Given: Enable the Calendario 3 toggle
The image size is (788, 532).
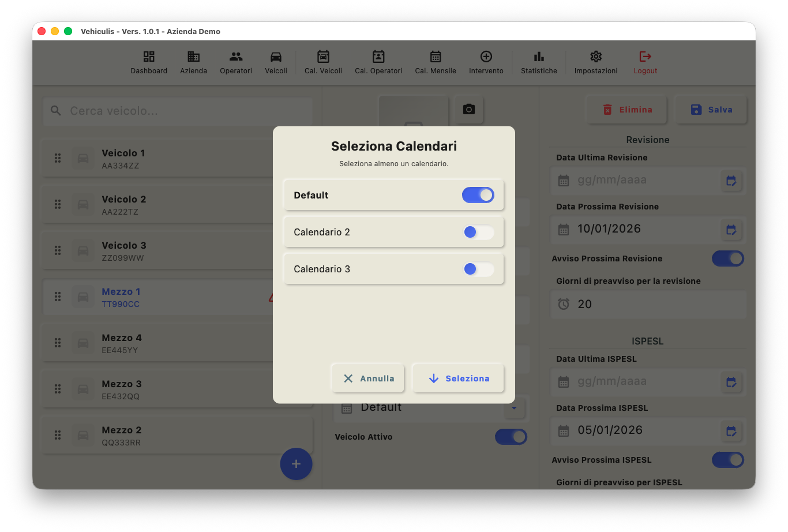Looking at the screenshot, I should [x=478, y=269].
